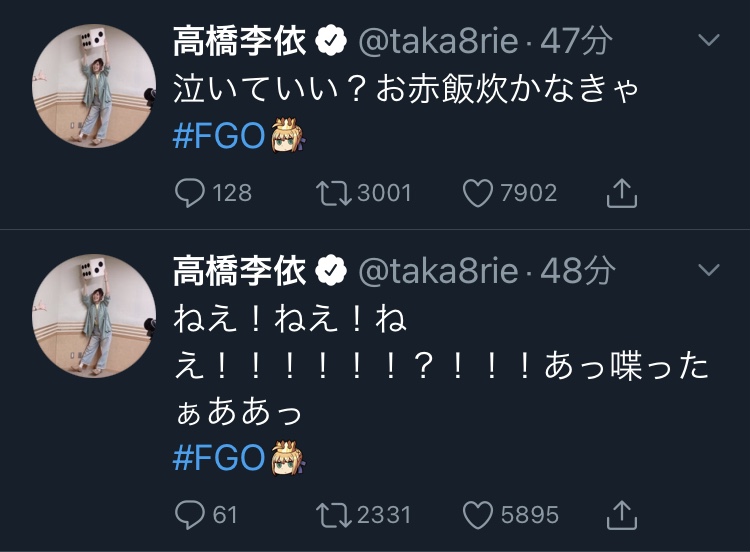Viewport: 750px width, 552px height.
Task: Open #FGO hashtag in the first tweet
Action: (x=218, y=137)
